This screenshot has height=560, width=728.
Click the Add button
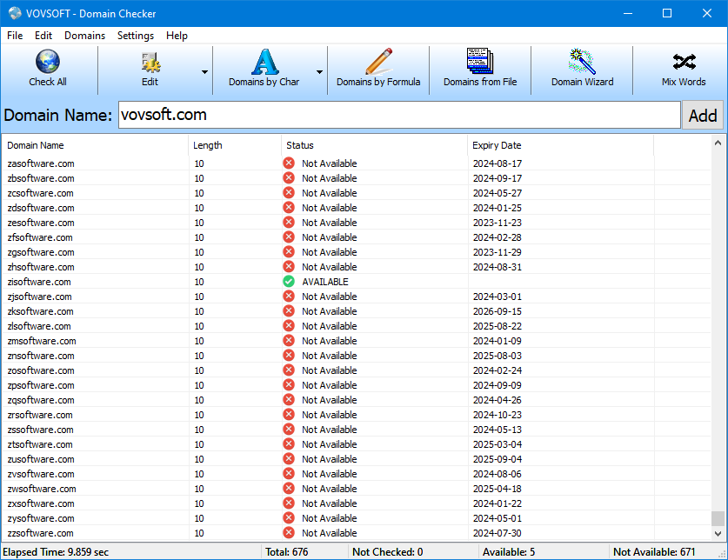coord(703,115)
